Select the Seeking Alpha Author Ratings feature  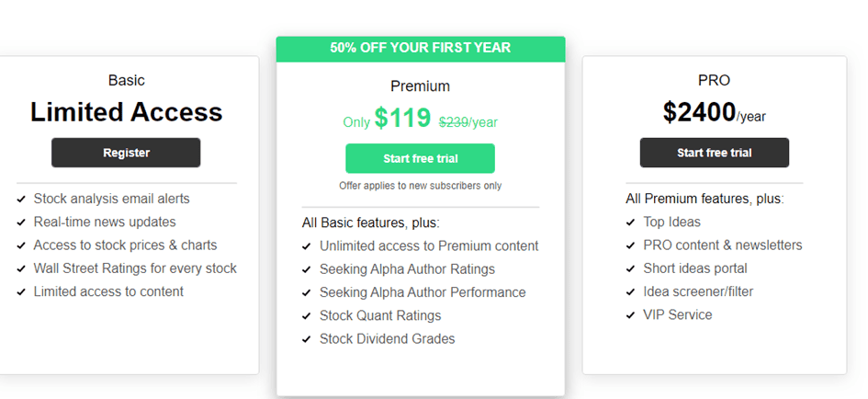pos(407,269)
